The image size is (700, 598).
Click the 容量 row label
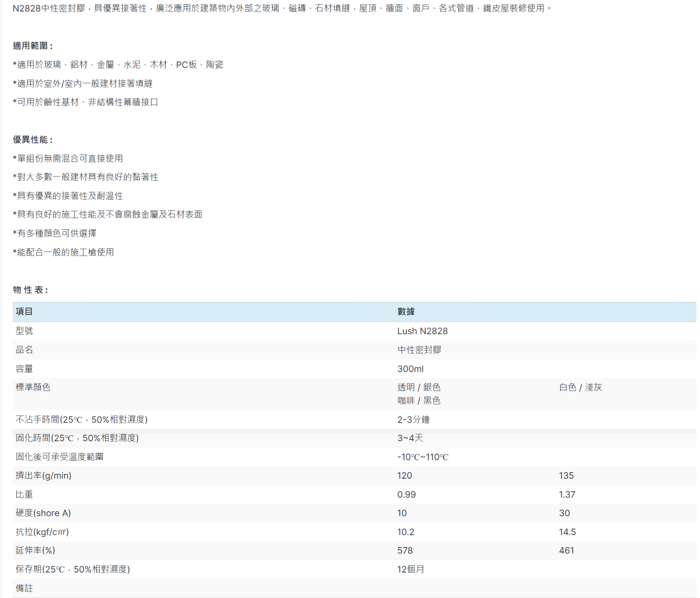(24, 369)
